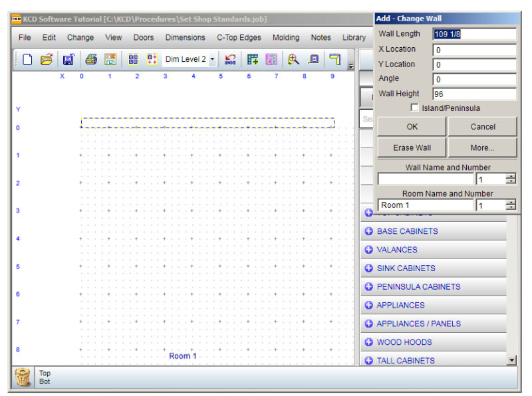Open the Molding menu
532x396 pixels.
(x=286, y=38)
